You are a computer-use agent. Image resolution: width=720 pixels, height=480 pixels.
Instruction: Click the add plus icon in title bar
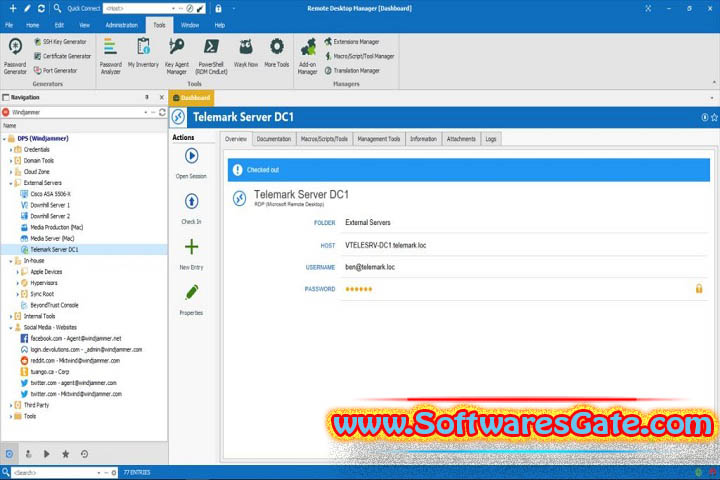click(x=13, y=8)
